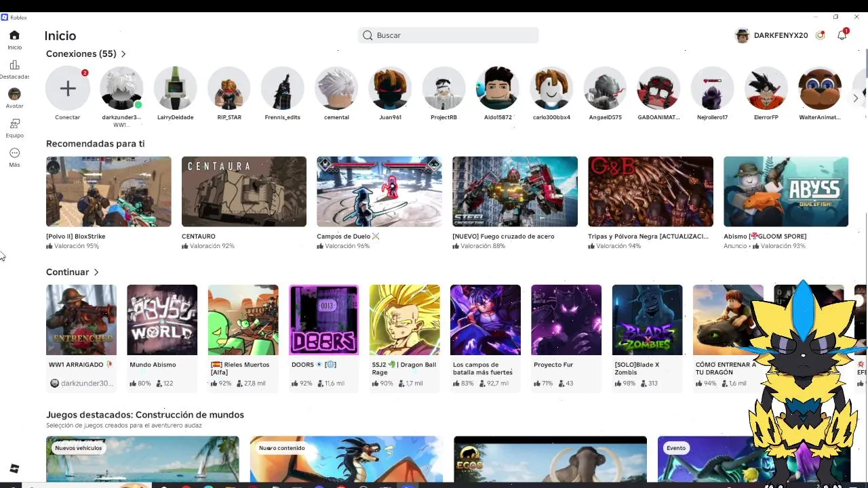Open darkzunder3 friend avatar

click(x=121, y=88)
